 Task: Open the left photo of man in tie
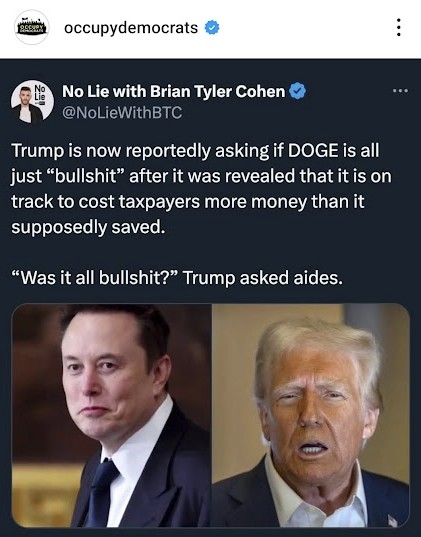pyautogui.click(x=111, y=415)
